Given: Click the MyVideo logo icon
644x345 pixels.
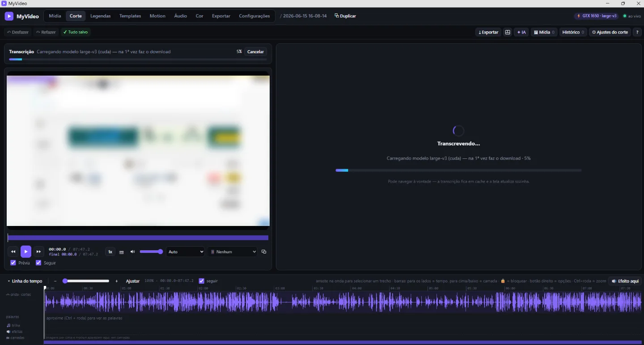Looking at the screenshot, I should point(9,16).
